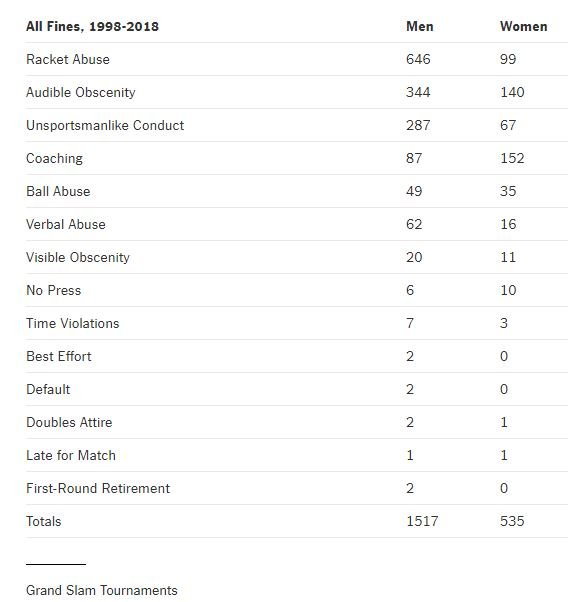Select the men's total value 1517
This screenshot has width=568, height=602.
(422, 522)
